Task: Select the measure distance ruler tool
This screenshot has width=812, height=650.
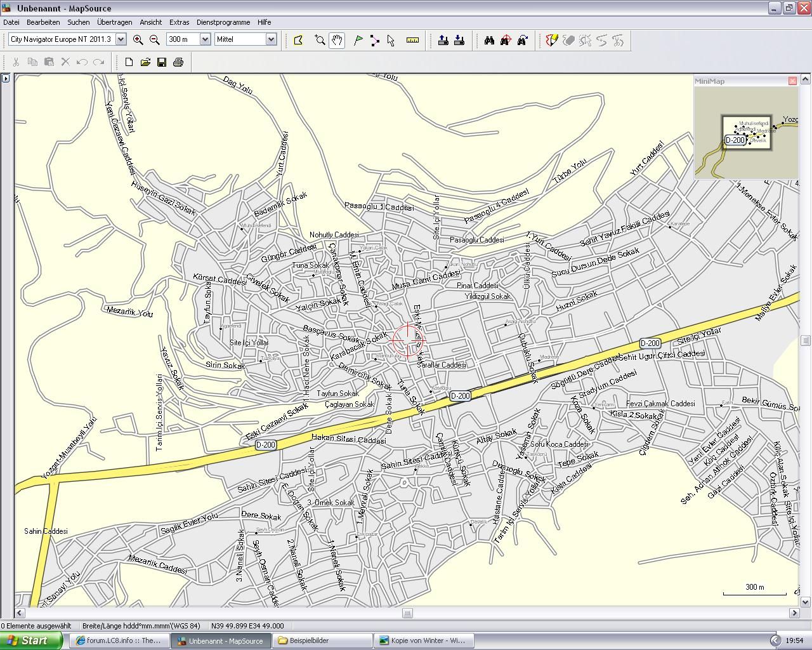Action: pyautogui.click(x=412, y=41)
